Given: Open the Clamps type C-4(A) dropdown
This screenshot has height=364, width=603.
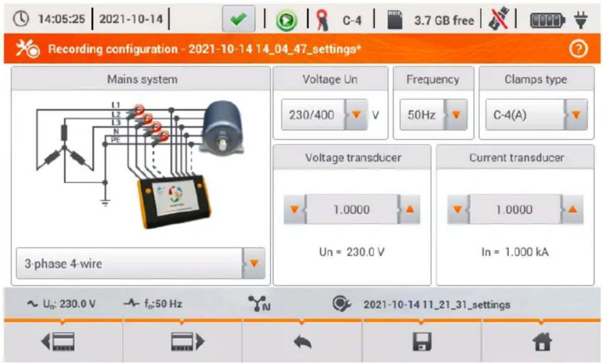Looking at the screenshot, I should (536, 114).
